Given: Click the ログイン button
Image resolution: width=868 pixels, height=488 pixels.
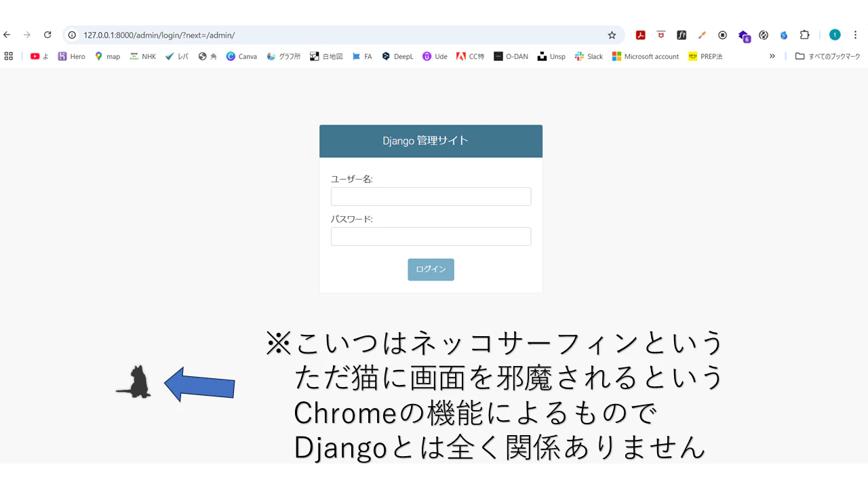Looking at the screenshot, I should click(x=431, y=269).
